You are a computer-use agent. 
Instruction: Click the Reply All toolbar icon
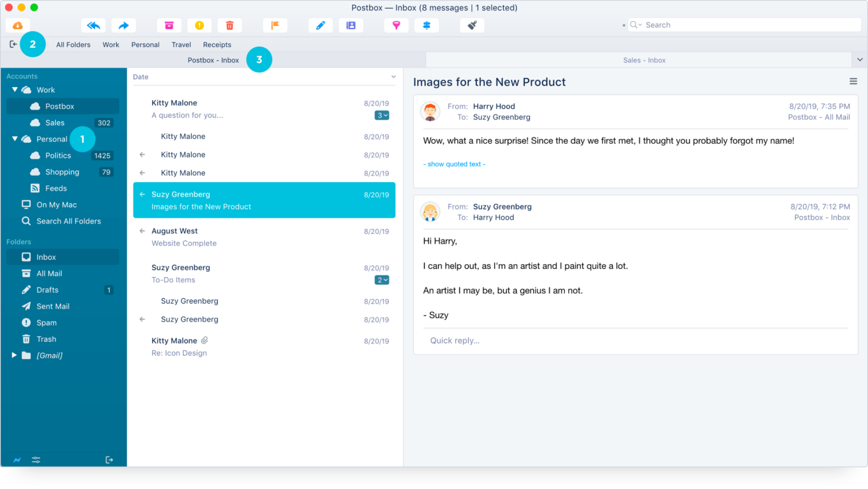pyautogui.click(x=94, y=25)
